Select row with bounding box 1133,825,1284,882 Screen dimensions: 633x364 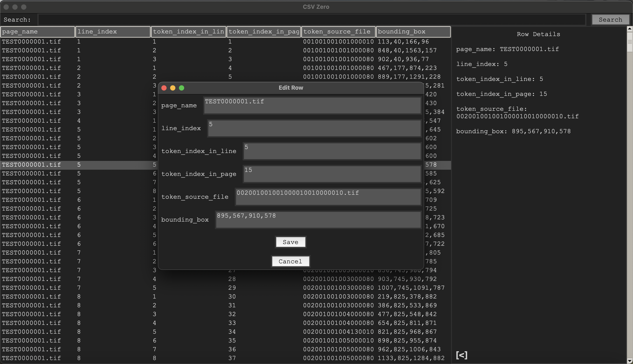pos(226,358)
